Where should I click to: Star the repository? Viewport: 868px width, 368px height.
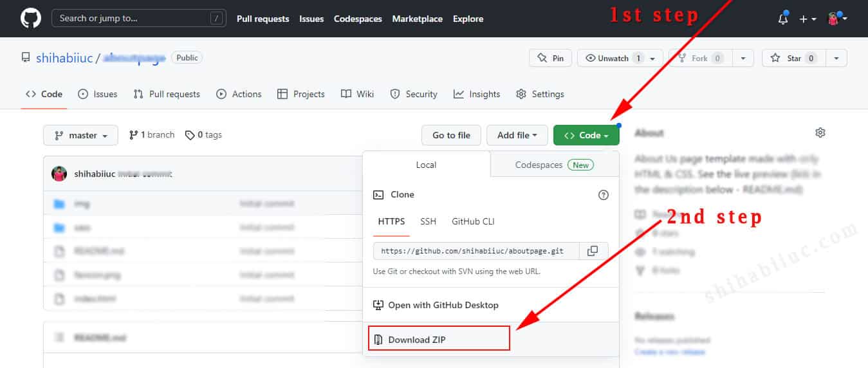[x=794, y=58]
